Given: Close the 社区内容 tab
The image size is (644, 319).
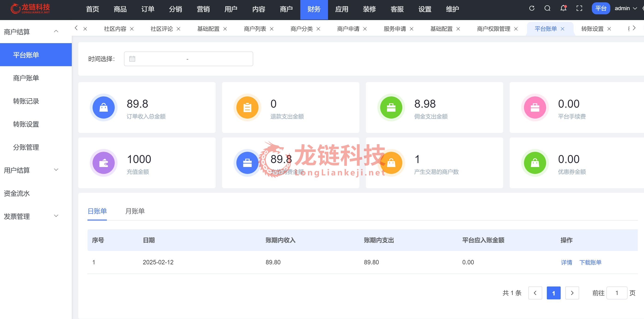Looking at the screenshot, I should [x=132, y=29].
